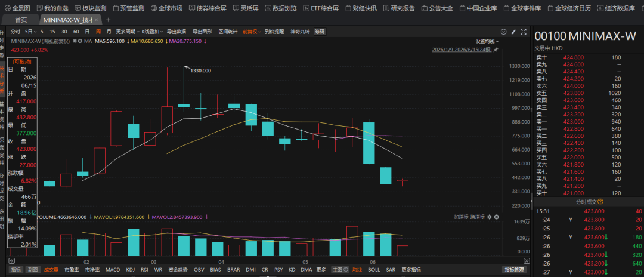Toggle 指标 indicator button at bottom
644x277 pixels.
pos(16,270)
